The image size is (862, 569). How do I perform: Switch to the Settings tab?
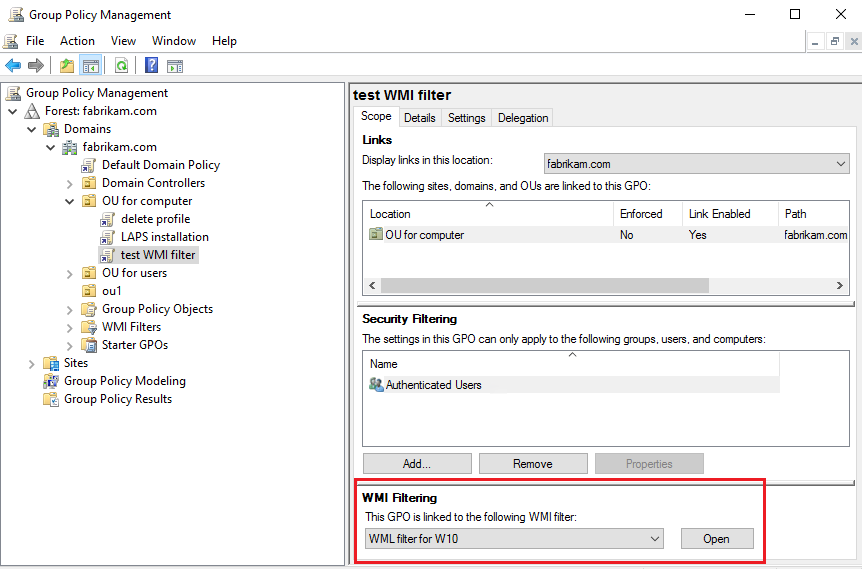tap(466, 118)
